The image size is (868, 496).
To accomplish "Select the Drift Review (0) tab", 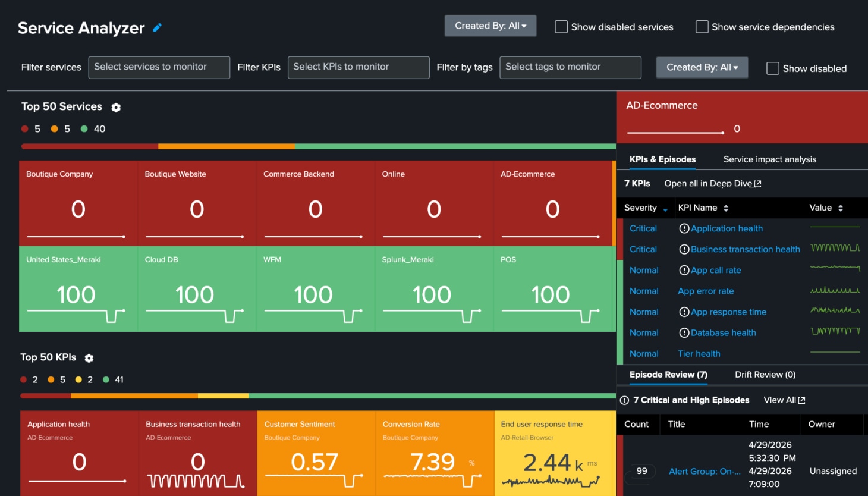I will [x=765, y=375].
